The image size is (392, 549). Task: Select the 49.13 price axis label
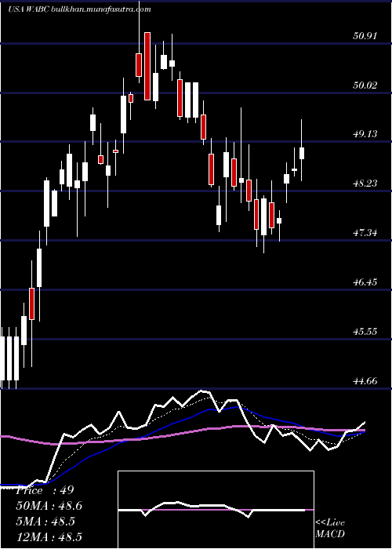(x=365, y=134)
